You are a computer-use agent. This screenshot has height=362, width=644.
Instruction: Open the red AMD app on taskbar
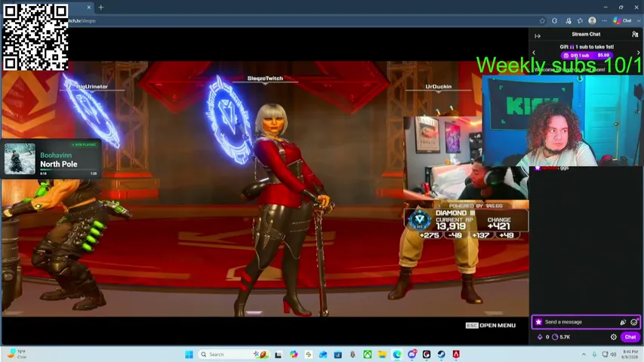pos(456,354)
